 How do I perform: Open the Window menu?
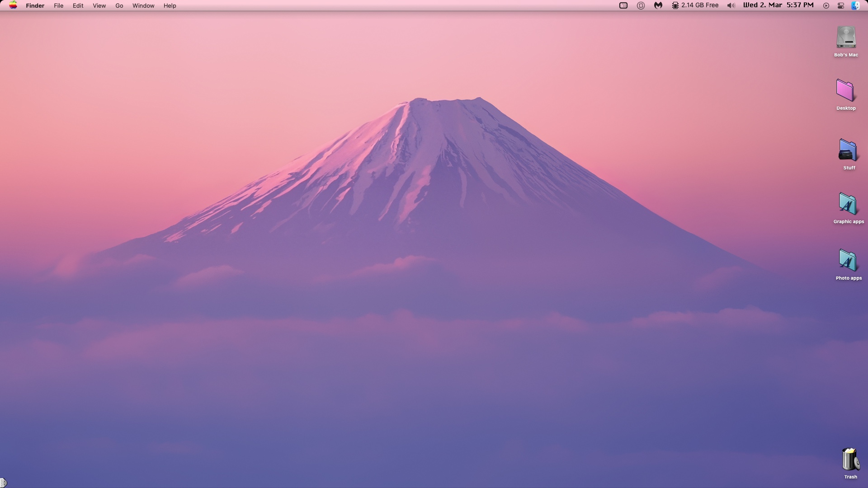[x=143, y=6]
